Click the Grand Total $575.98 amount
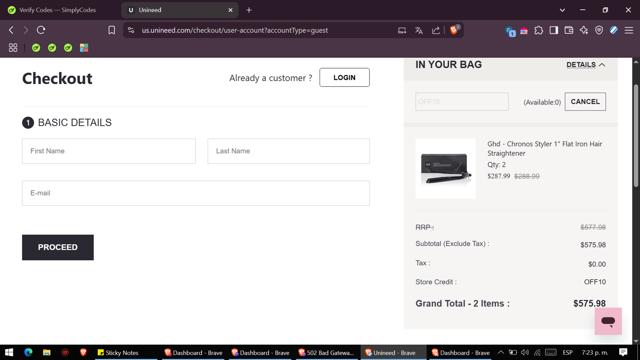This screenshot has height=360, width=640. tap(589, 303)
